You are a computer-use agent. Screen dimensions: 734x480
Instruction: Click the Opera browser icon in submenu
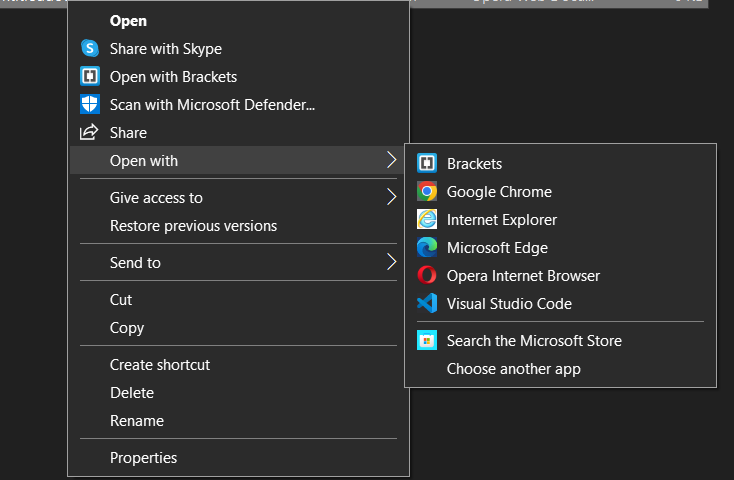[x=427, y=276]
